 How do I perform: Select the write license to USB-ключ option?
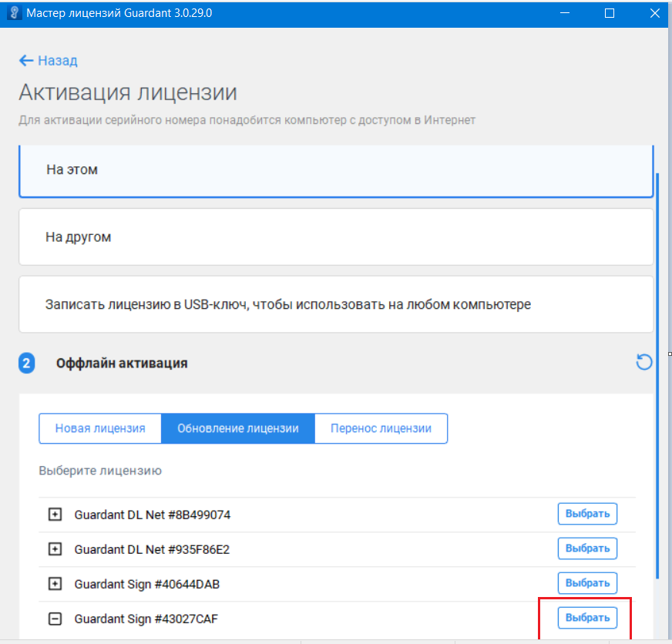point(336,304)
